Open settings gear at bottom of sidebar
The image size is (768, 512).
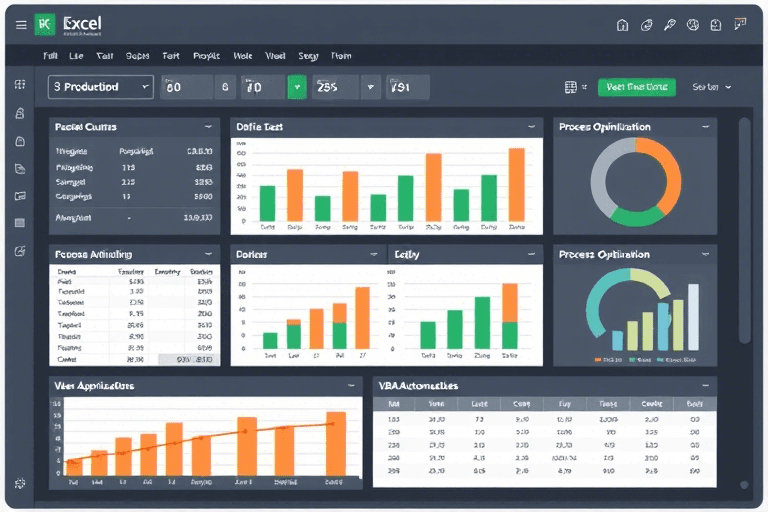[20, 483]
